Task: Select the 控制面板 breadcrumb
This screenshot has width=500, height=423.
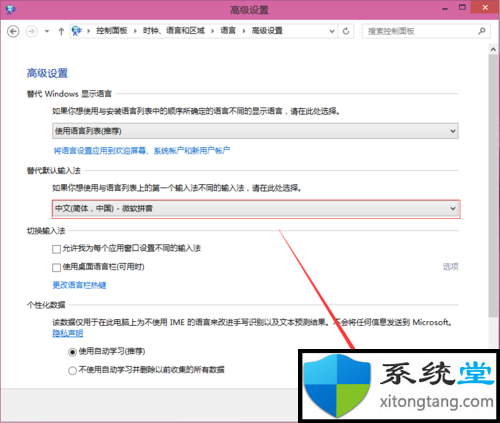Action: pos(112,31)
